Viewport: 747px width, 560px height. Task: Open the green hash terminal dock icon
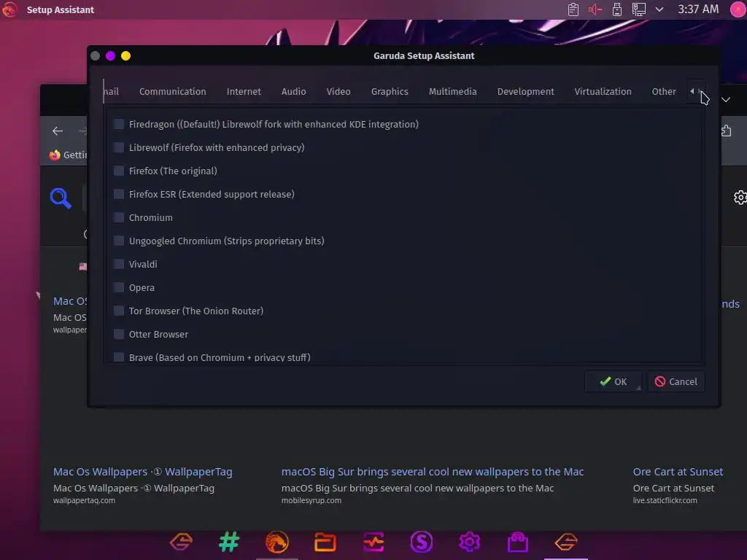pos(229,542)
